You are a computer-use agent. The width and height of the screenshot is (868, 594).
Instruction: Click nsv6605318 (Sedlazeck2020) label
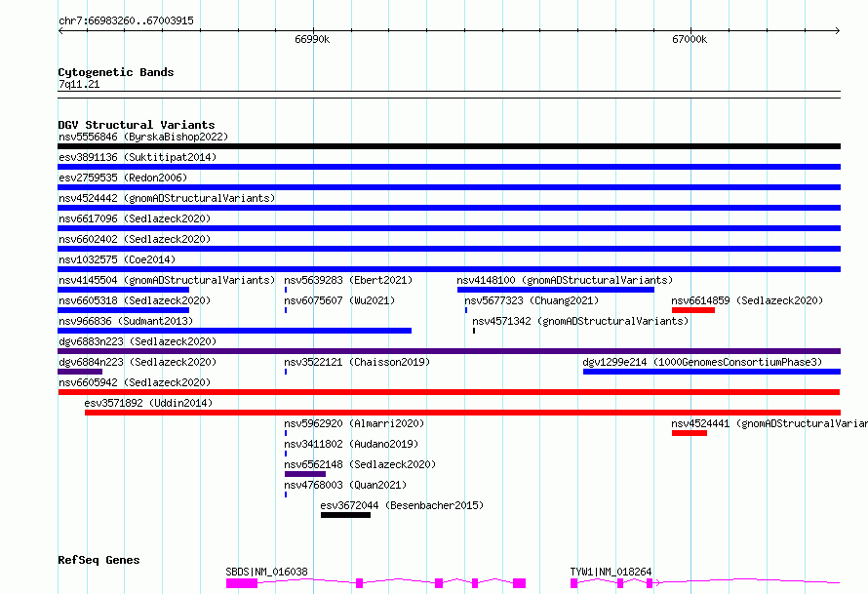click(135, 300)
